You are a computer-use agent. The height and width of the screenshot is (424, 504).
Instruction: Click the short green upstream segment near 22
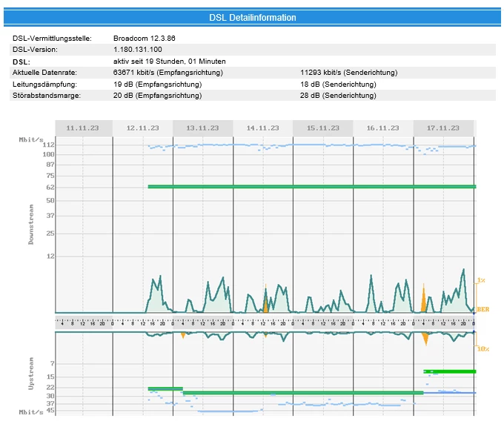[165, 388]
